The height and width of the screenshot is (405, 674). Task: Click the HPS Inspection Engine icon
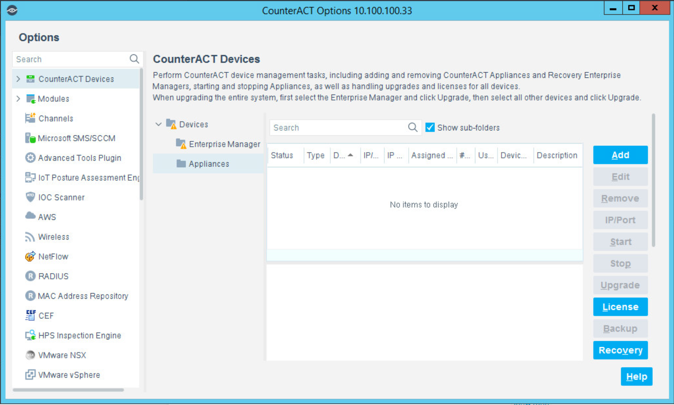30,335
